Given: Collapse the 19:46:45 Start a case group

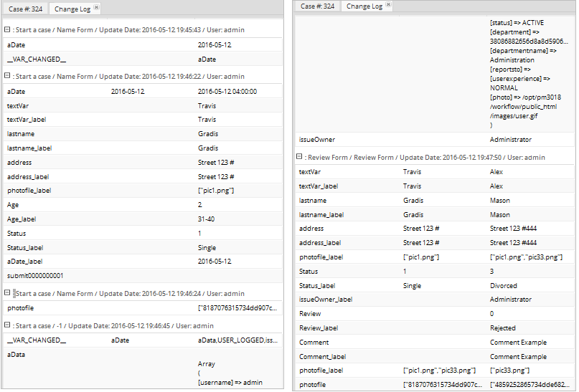Looking at the screenshot, I should (x=7, y=325).
